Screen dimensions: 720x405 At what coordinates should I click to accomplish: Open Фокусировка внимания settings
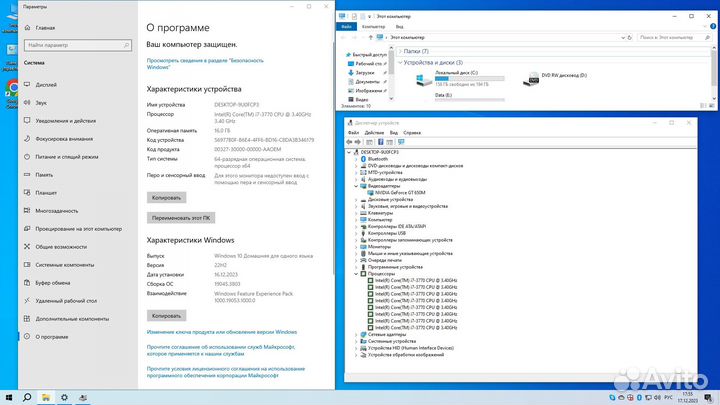click(x=64, y=139)
